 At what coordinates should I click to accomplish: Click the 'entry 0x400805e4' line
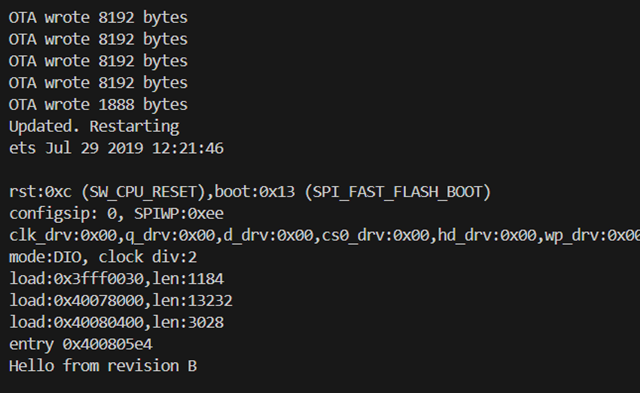tap(81, 344)
